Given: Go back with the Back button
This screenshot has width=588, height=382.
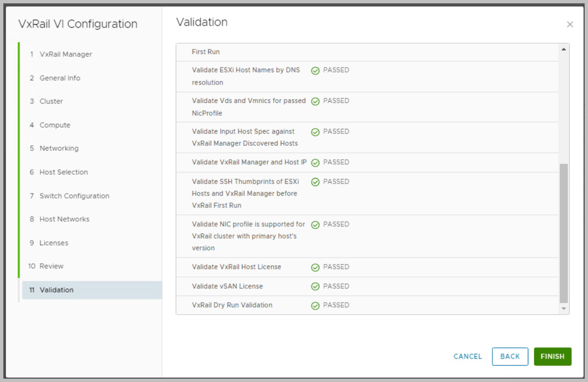Looking at the screenshot, I should point(509,357).
